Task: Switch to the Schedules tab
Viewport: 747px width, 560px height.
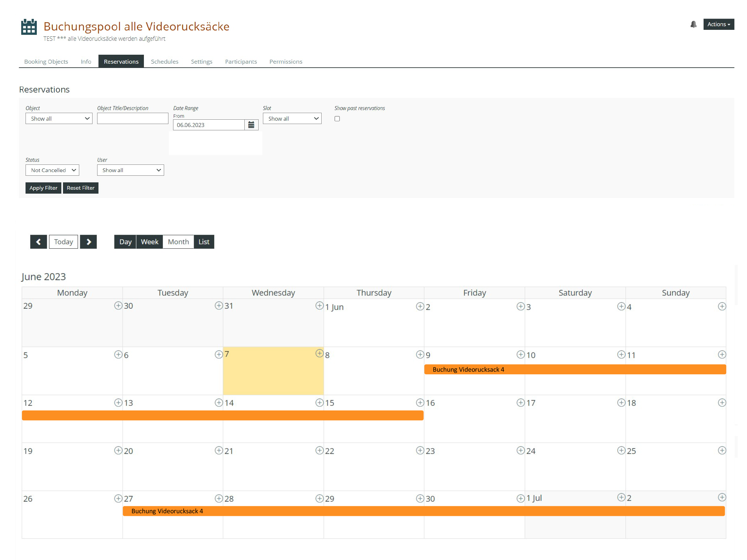Action: (164, 61)
